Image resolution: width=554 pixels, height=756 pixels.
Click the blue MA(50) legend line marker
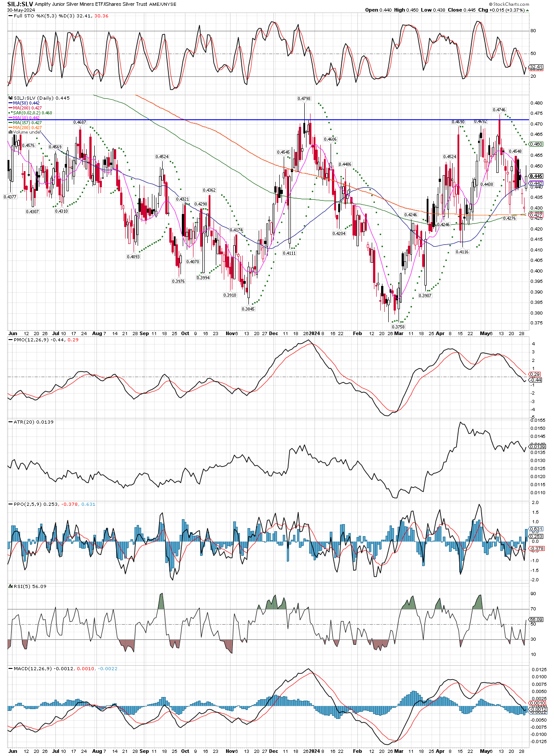(x=11, y=103)
